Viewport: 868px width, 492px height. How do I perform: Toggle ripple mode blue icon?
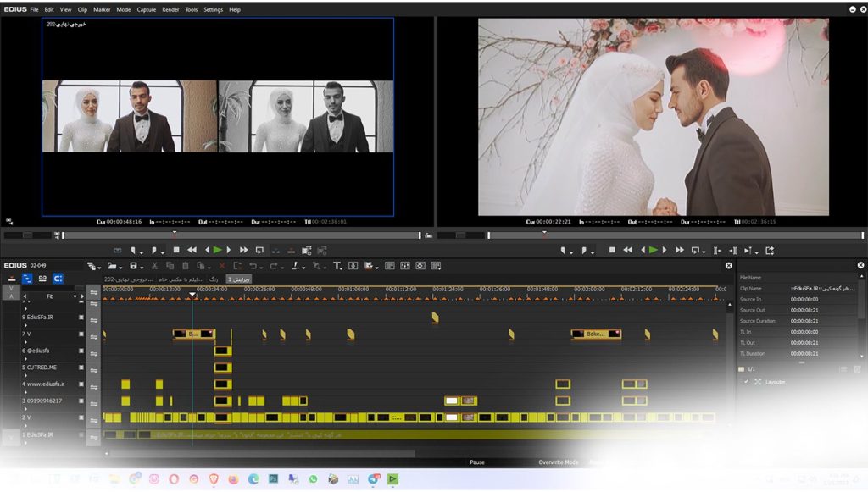point(27,279)
